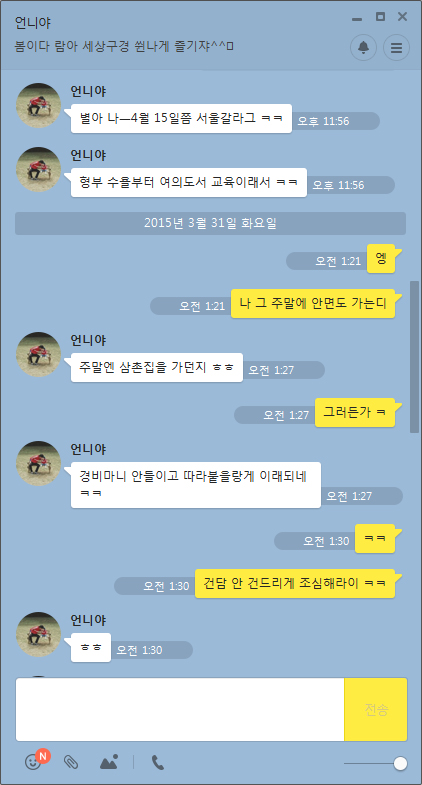The height and width of the screenshot is (785, 422).
Task: Adjust the window transparency slider handle
Action: click(x=400, y=763)
